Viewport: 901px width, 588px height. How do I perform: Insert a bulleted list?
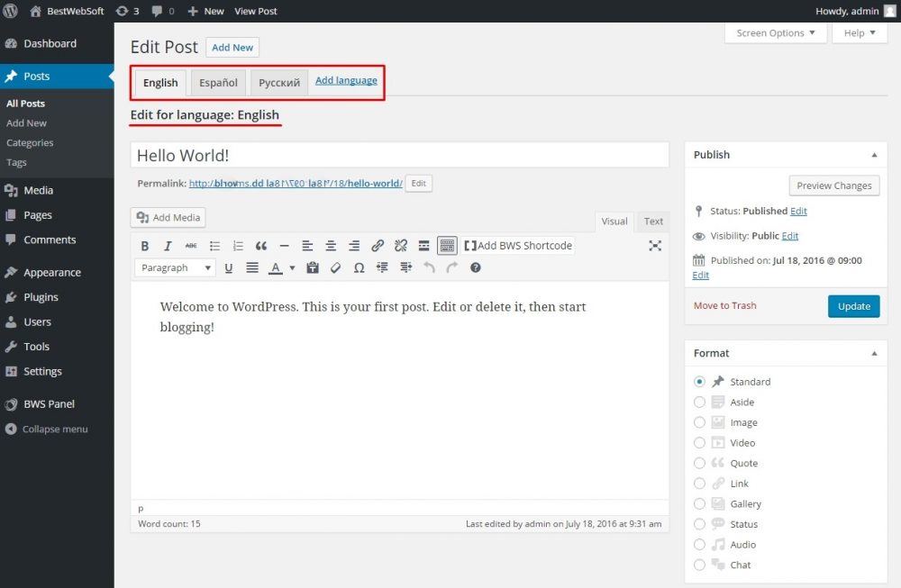point(214,245)
